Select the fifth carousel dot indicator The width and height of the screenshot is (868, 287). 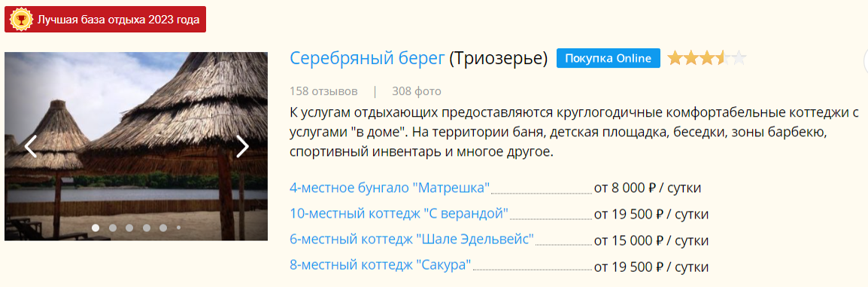click(x=163, y=227)
